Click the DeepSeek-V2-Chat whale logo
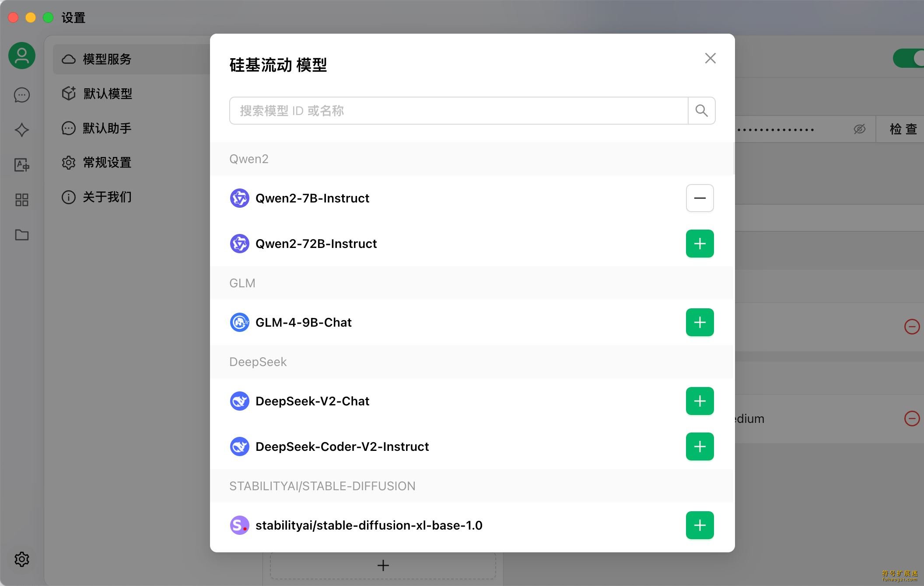The image size is (924, 586). tap(240, 401)
